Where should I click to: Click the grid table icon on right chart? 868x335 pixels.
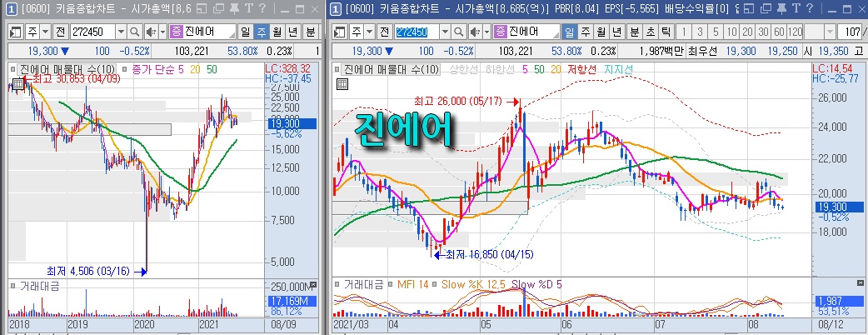(x=342, y=83)
